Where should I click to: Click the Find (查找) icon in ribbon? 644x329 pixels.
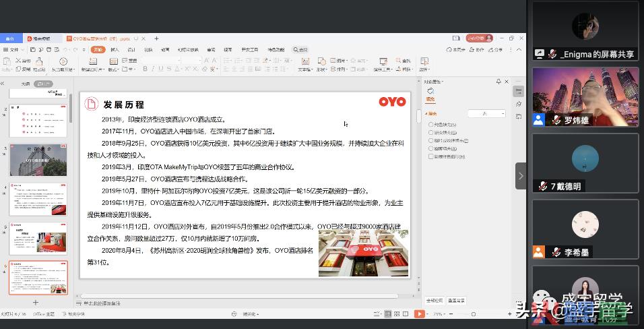coord(399,61)
